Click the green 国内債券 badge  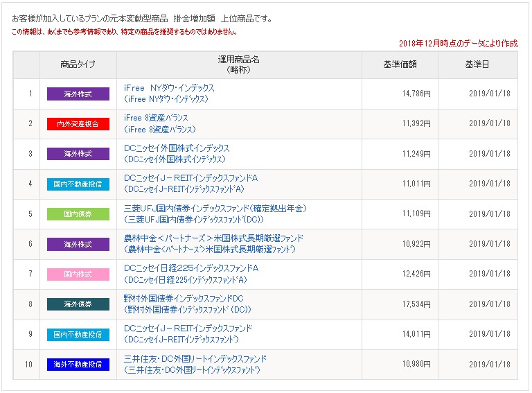point(78,213)
